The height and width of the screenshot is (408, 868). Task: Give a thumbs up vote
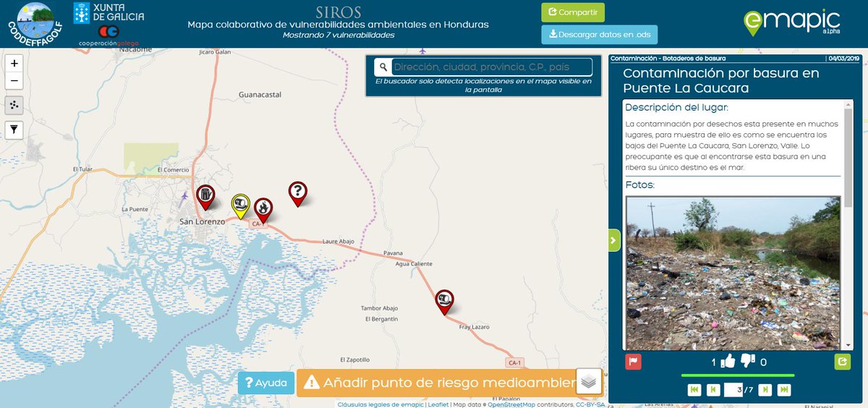tap(728, 362)
